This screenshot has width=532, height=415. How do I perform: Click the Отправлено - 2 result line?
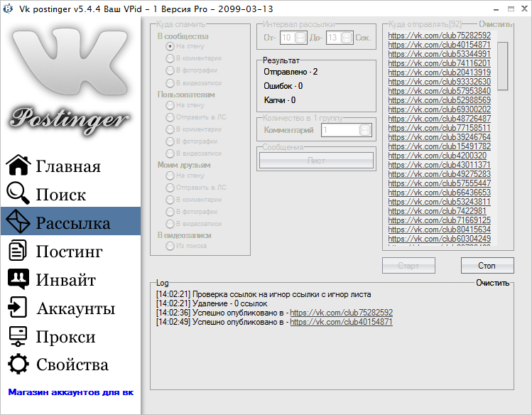point(291,72)
